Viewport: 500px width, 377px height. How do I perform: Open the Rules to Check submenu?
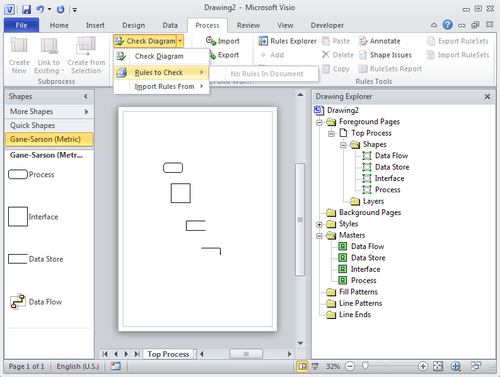[x=161, y=72]
